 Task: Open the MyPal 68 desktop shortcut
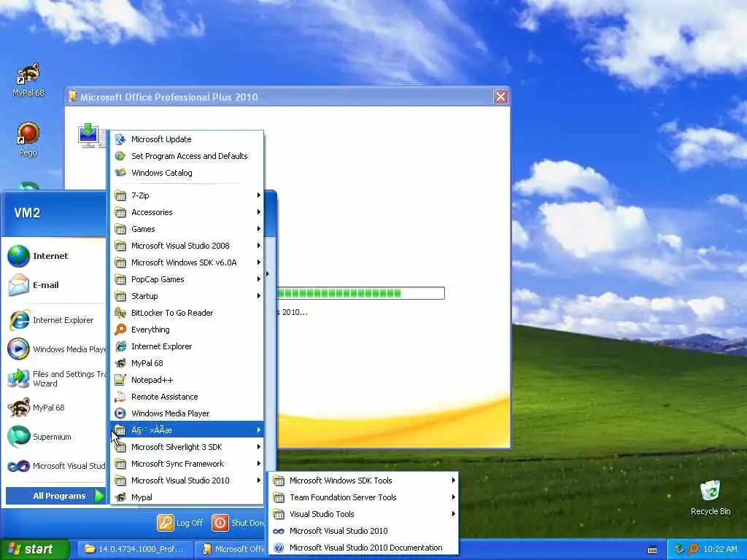[x=28, y=79]
